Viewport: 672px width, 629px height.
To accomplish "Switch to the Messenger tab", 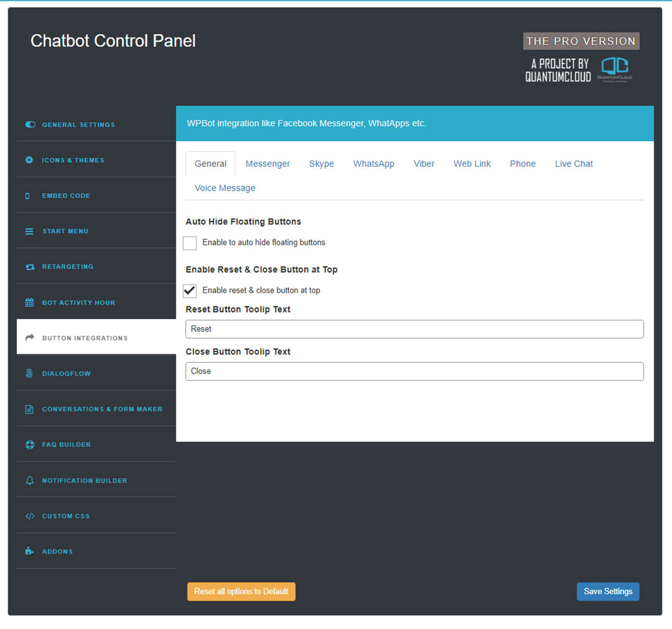I will (268, 164).
